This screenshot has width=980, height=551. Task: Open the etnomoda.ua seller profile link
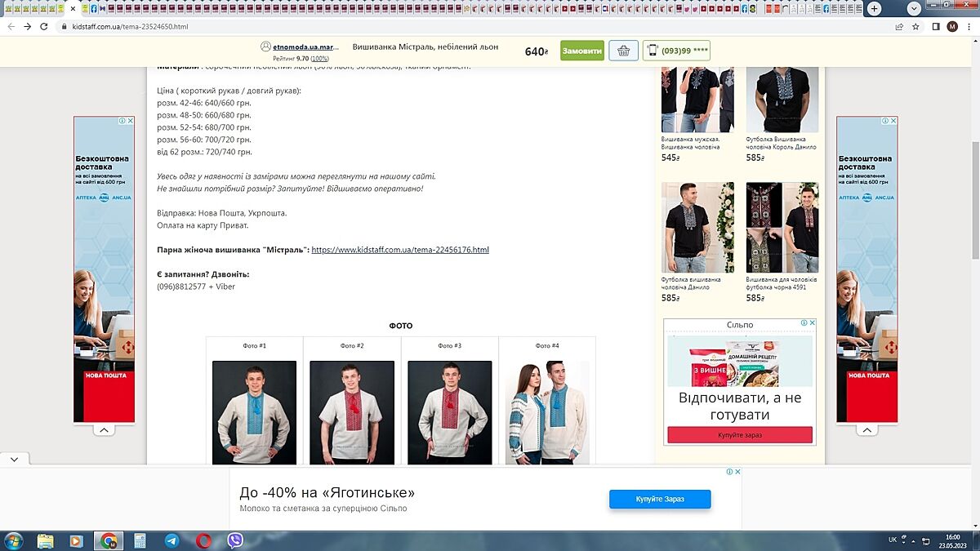tap(304, 47)
